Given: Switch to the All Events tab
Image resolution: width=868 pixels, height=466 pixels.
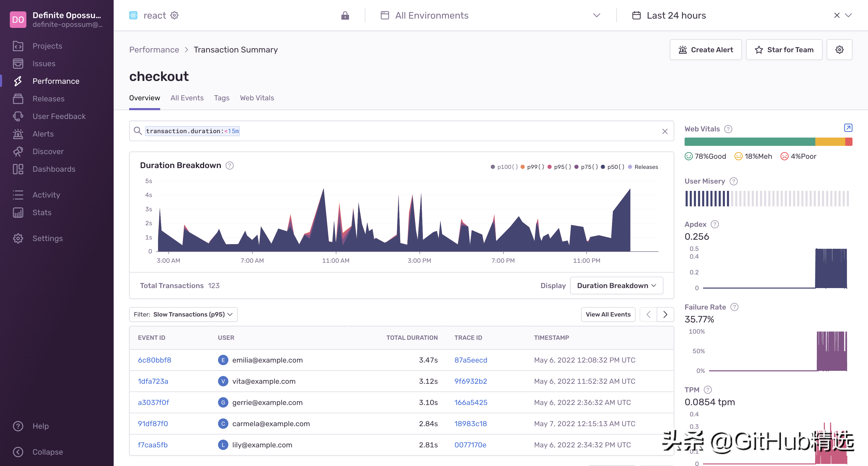Looking at the screenshot, I should tap(187, 98).
